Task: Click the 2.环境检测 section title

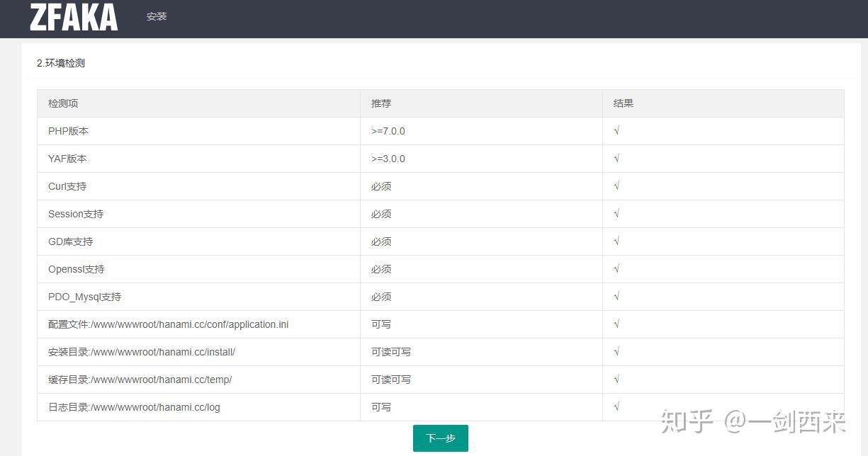Action: tap(60, 62)
